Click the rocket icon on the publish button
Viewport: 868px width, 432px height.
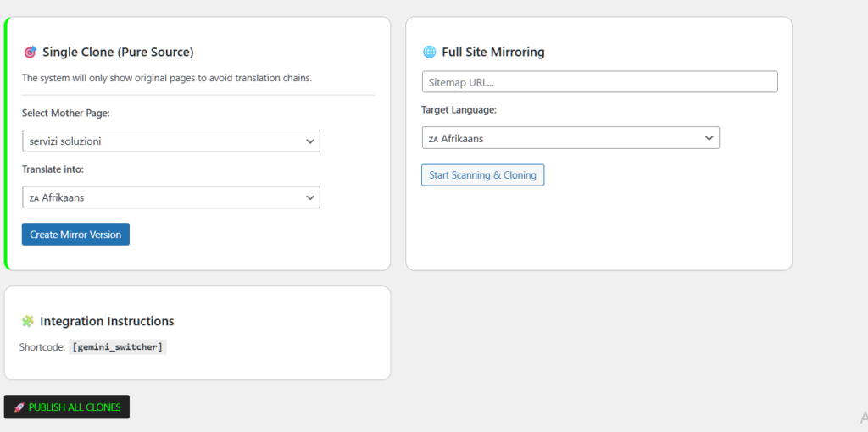tap(19, 407)
